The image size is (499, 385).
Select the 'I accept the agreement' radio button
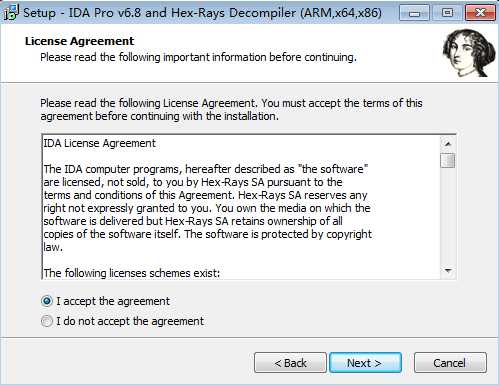point(47,301)
